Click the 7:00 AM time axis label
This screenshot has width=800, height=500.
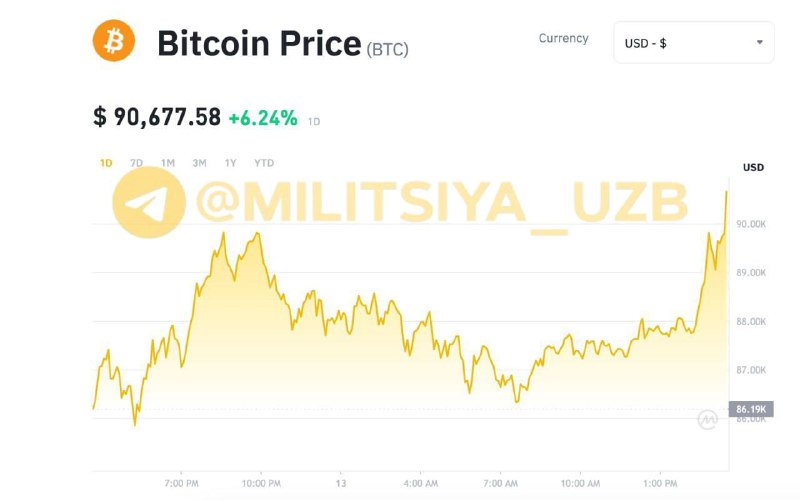[x=501, y=483]
